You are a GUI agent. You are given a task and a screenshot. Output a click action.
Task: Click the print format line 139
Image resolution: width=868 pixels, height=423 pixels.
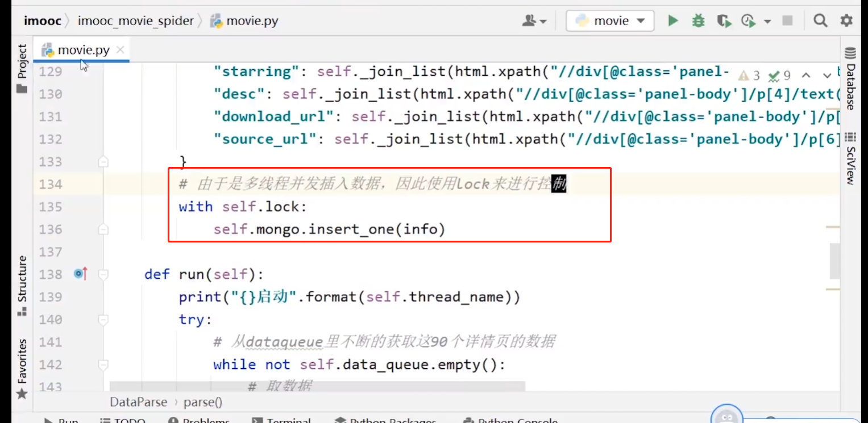point(350,297)
